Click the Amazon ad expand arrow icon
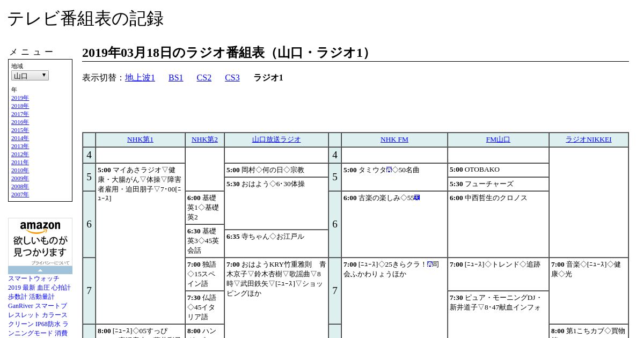This screenshot has height=338, width=644. point(40,270)
